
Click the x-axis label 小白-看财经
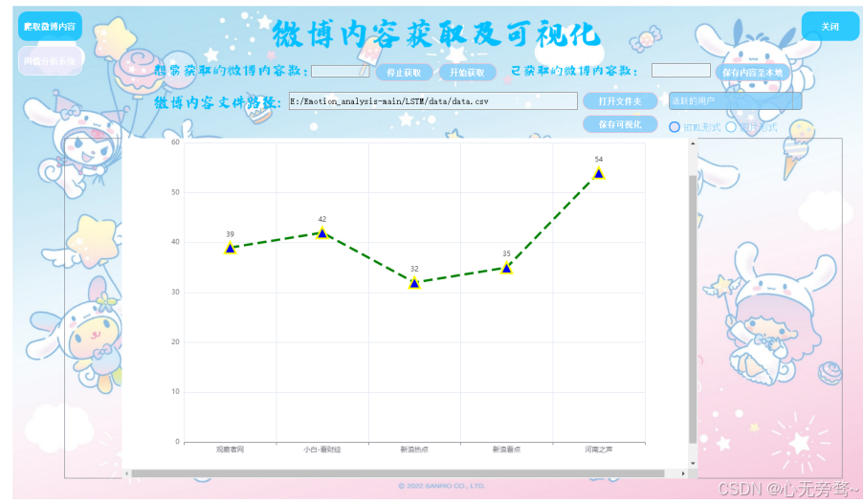322,449
